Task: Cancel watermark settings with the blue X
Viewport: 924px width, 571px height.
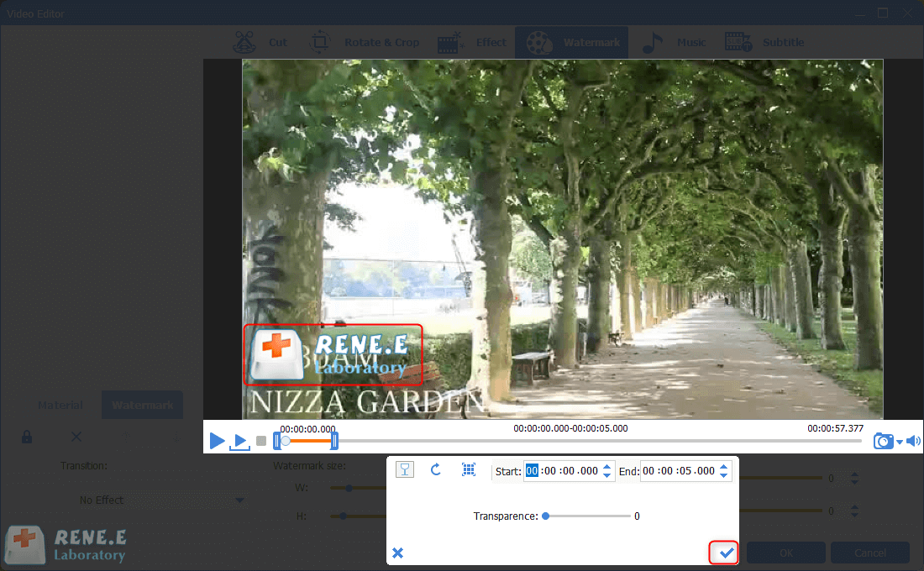Action: 398,553
